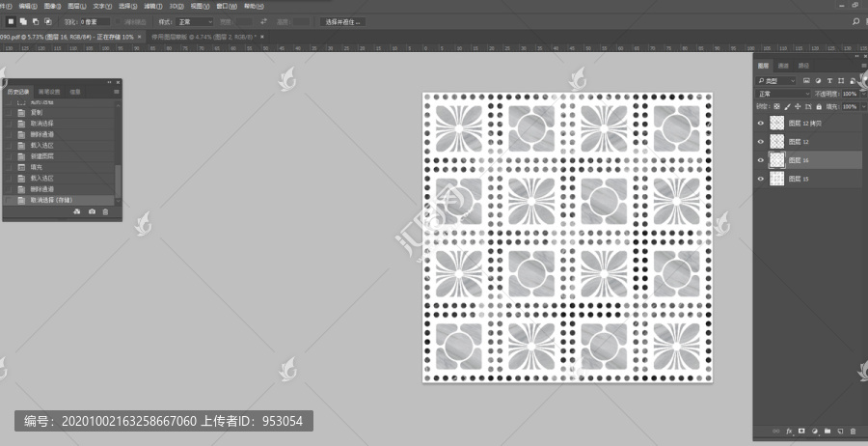Open the 窗口 (Window) menu
868x446 pixels.
pyautogui.click(x=227, y=6)
